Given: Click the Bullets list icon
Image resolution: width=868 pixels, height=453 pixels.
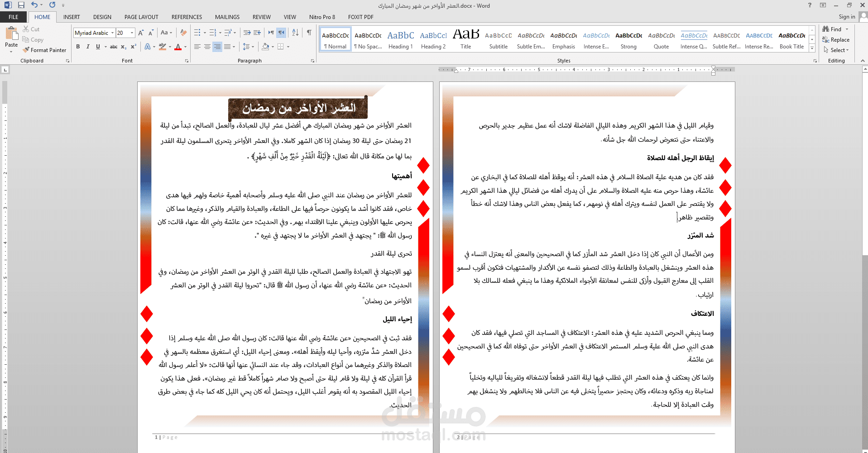Looking at the screenshot, I should [x=197, y=33].
